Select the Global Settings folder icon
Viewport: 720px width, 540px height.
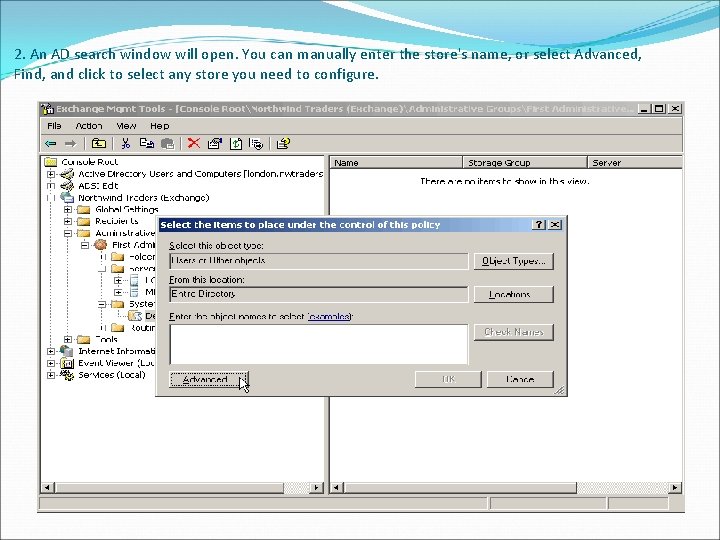pyautogui.click(x=84, y=209)
